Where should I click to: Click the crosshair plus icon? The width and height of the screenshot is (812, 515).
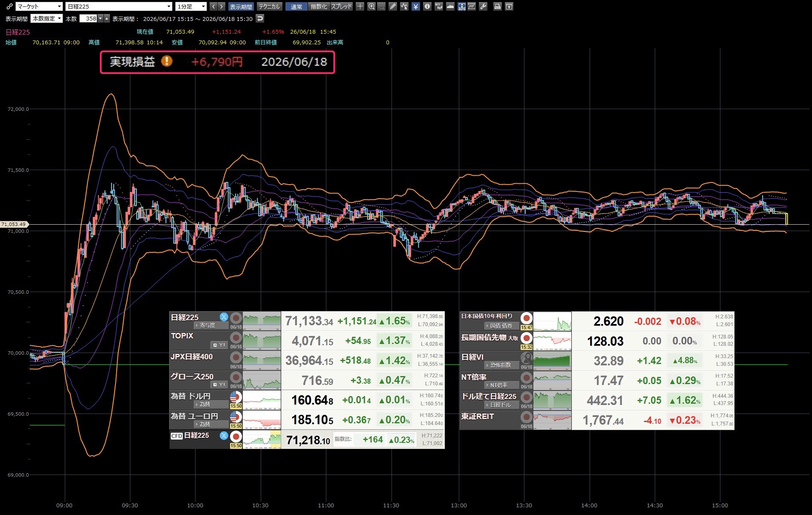click(360, 6)
